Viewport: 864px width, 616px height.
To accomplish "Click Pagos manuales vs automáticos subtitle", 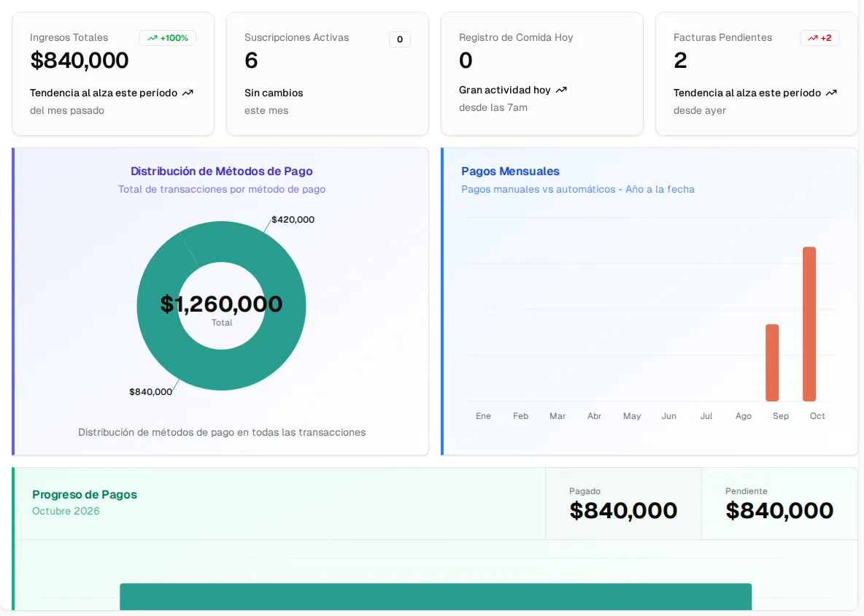I will pos(577,189).
